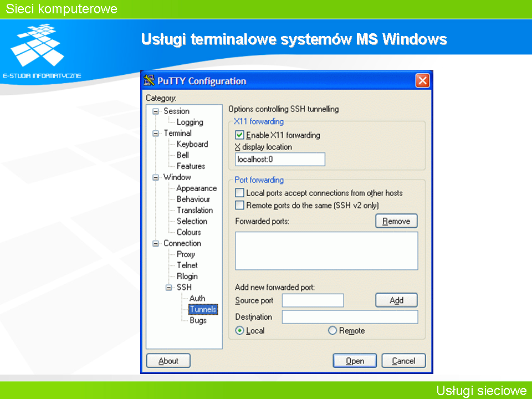Click the 'Port forwarding' group label
This screenshot has width=532, height=399.
259,180
